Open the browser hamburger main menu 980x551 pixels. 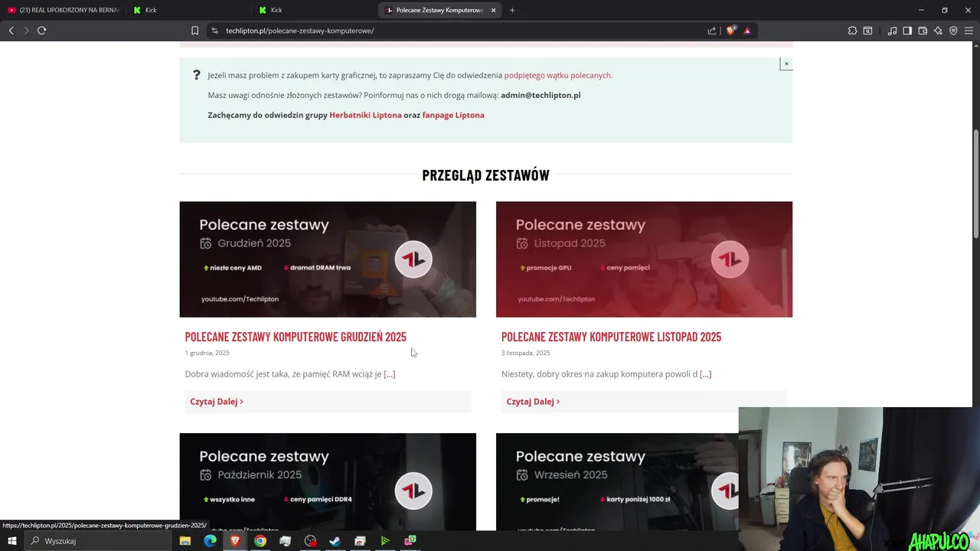point(969,31)
